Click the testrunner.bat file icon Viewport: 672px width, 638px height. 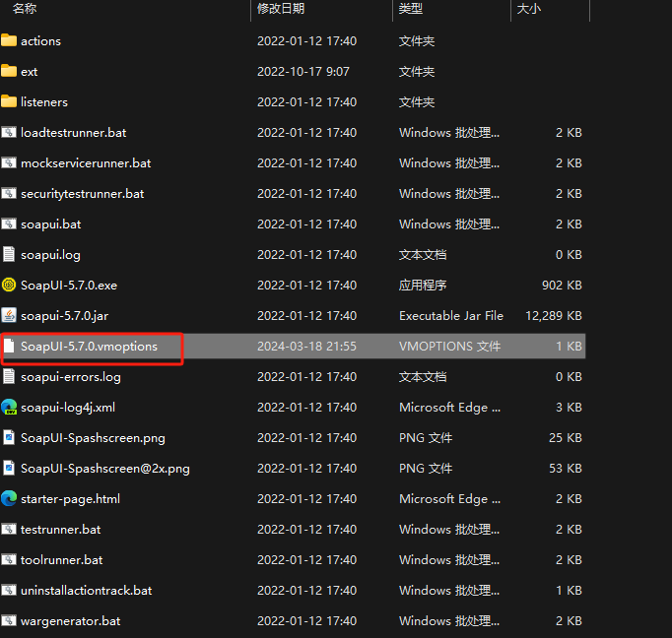[9, 530]
